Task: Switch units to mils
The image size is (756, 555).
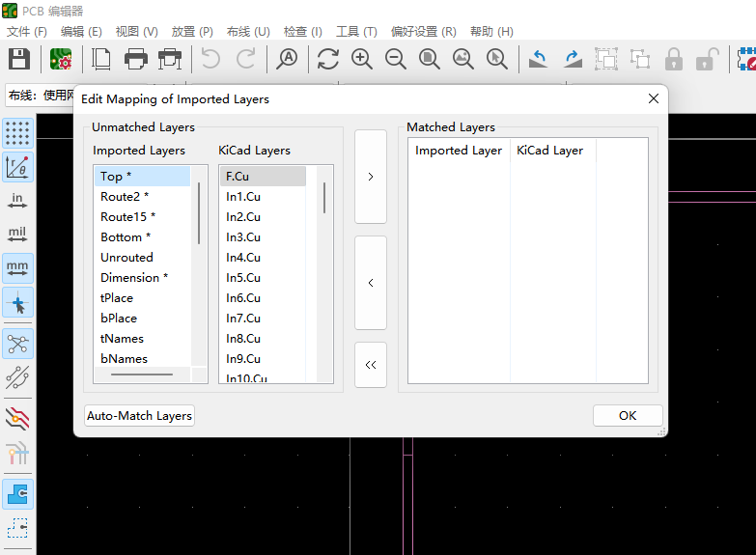Action: [17, 235]
